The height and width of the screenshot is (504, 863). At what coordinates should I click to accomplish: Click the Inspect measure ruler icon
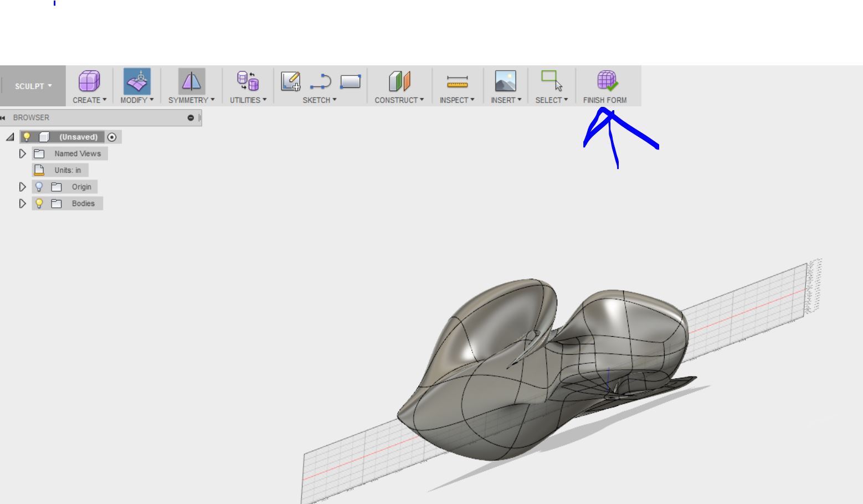(458, 82)
